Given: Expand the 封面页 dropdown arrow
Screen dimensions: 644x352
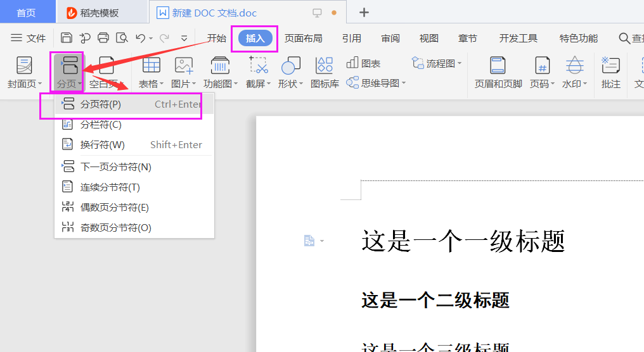Looking at the screenshot, I should [40, 84].
